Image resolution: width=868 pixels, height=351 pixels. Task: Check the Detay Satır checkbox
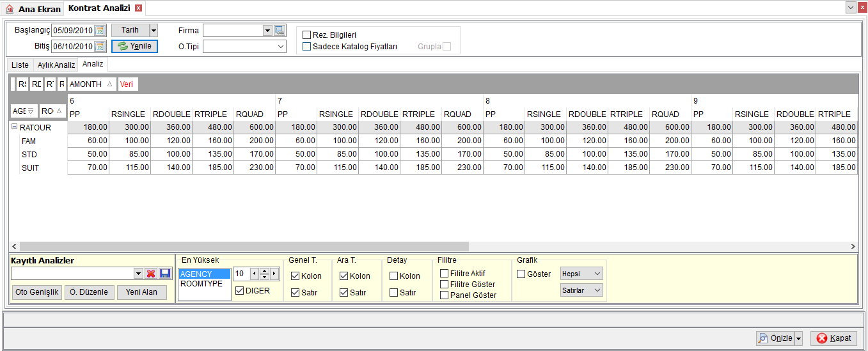(393, 292)
